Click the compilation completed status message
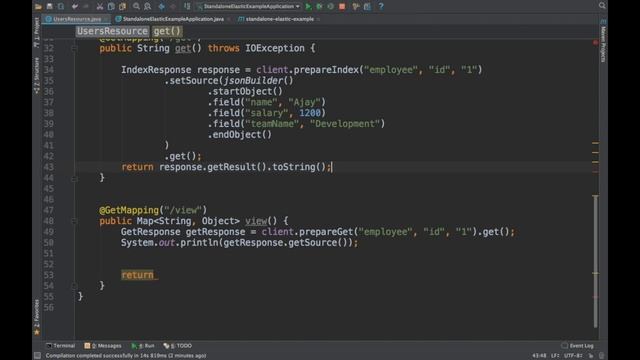 126,356
